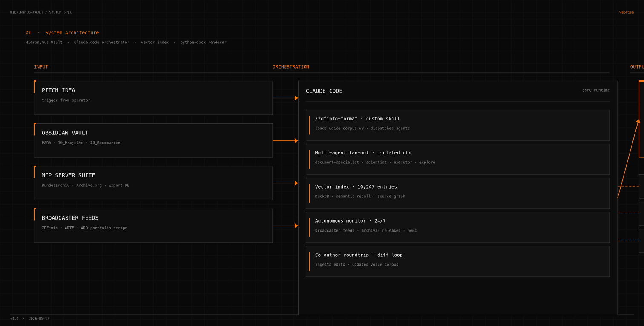Click 'broadcaster feeds · archival releases · news' text
The width and height of the screenshot is (644, 326).
pos(366,231)
